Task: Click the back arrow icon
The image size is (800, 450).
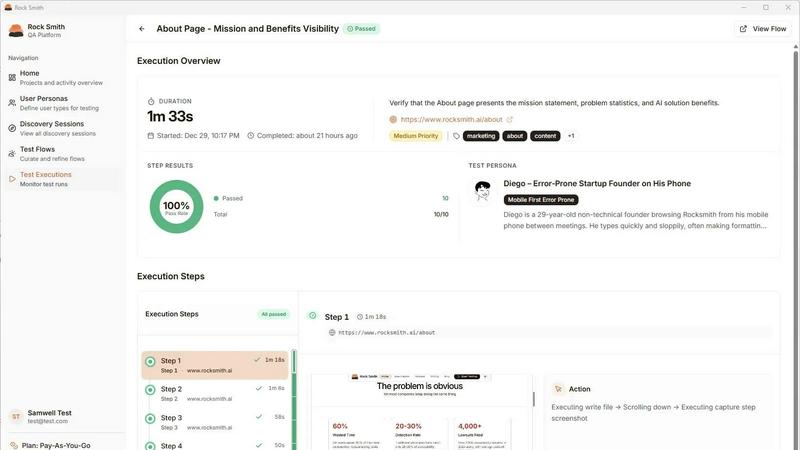Action: pos(142,29)
